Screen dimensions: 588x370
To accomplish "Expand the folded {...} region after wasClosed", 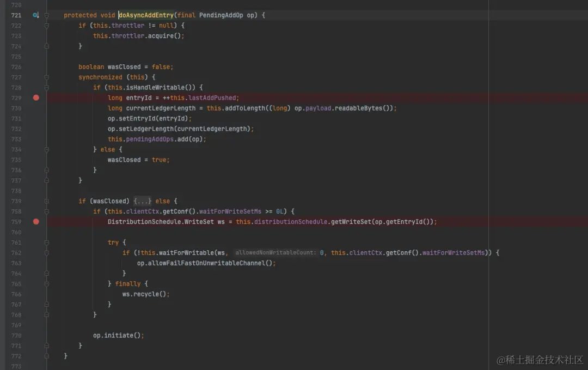I will 142,201.
